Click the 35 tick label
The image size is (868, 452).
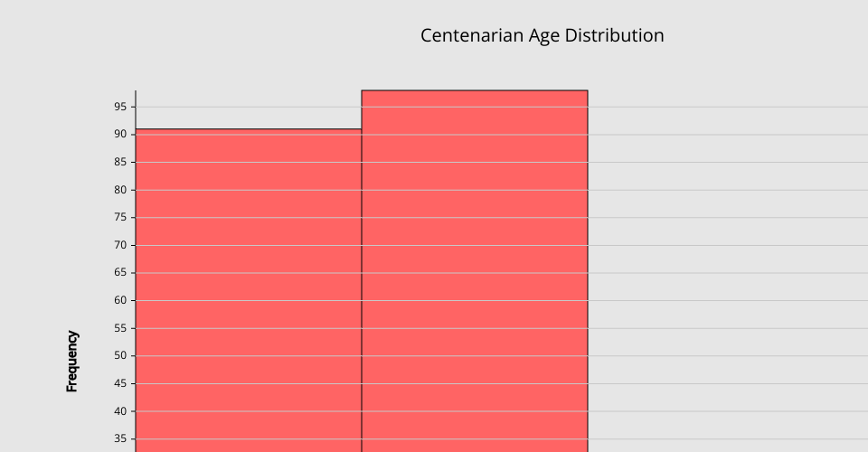click(119, 438)
